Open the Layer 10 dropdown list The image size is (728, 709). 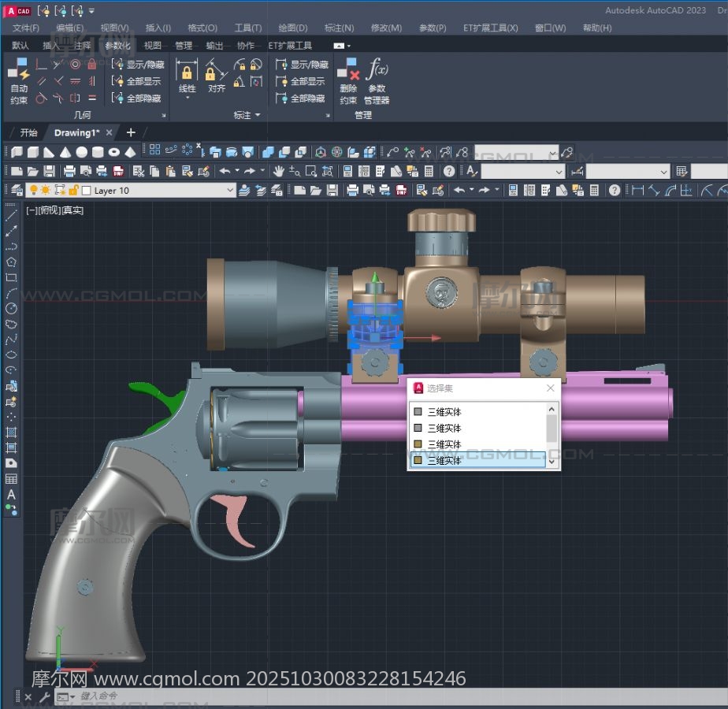click(230, 190)
